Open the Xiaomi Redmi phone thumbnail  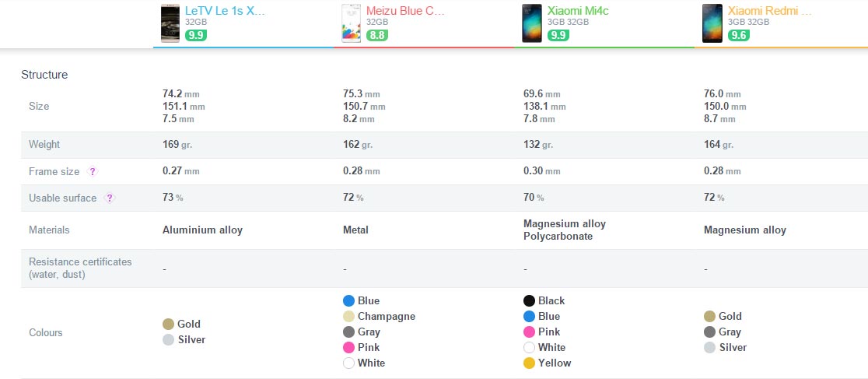pyautogui.click(x=712, y=23)
